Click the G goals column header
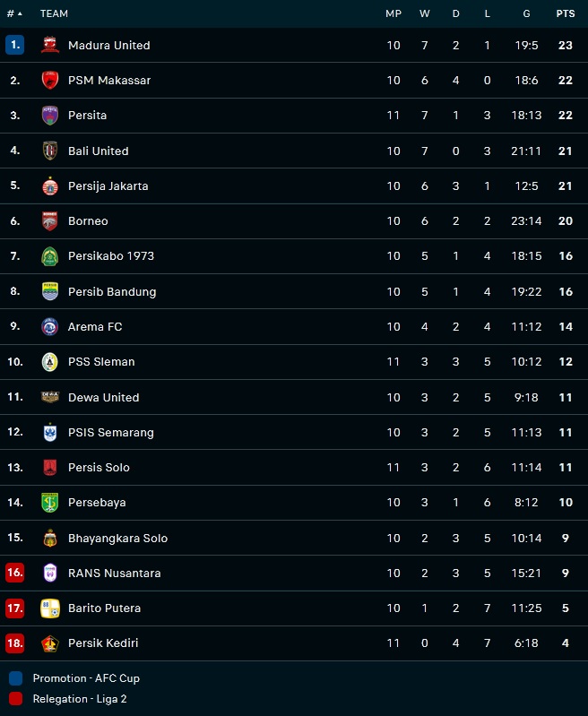Screen dimensions: 588x716 [526, 13]
